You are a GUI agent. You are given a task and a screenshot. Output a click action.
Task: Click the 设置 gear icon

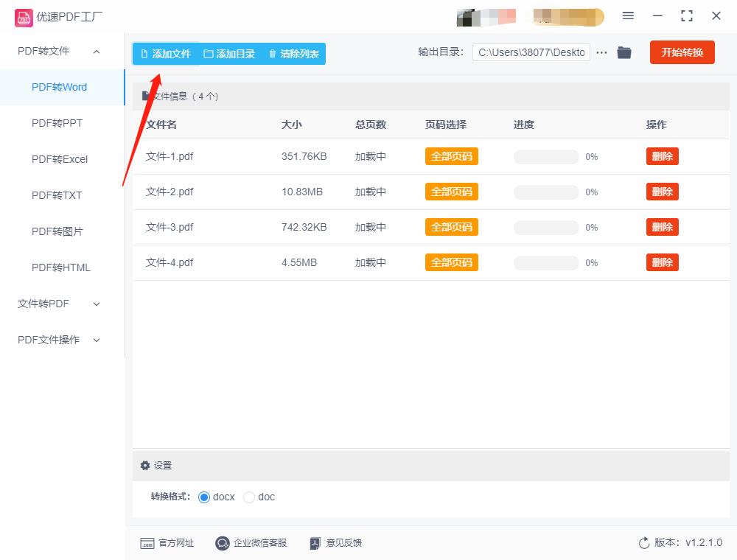coord(145,466)
